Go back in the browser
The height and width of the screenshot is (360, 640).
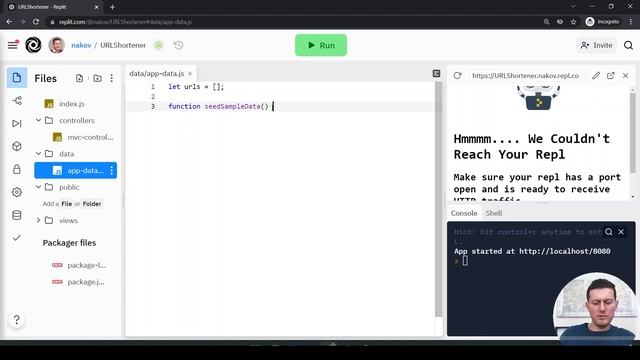click(9, 22)
